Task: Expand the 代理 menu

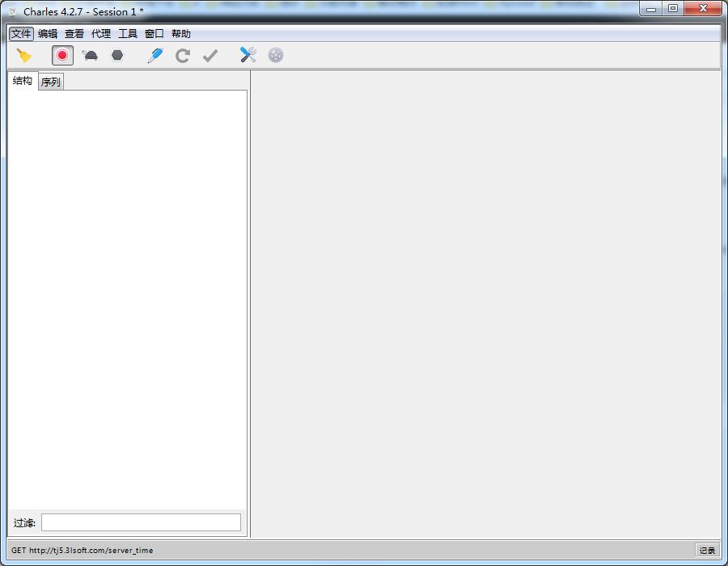Action: [x=101, y=34]
